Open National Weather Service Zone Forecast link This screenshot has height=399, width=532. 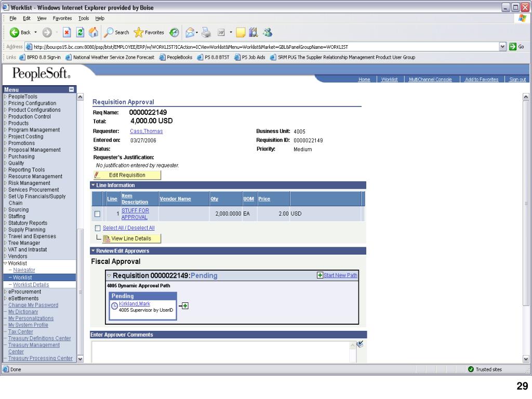(110, 57)
